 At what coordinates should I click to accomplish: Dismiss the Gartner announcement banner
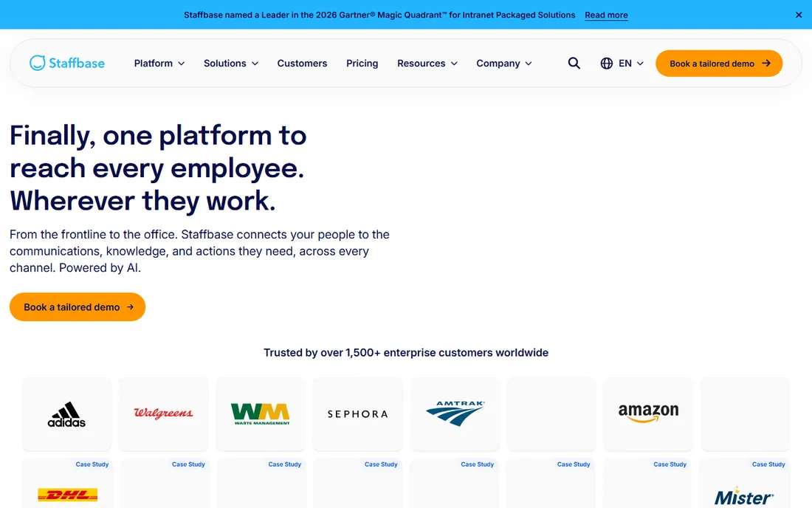click(799, 15)
